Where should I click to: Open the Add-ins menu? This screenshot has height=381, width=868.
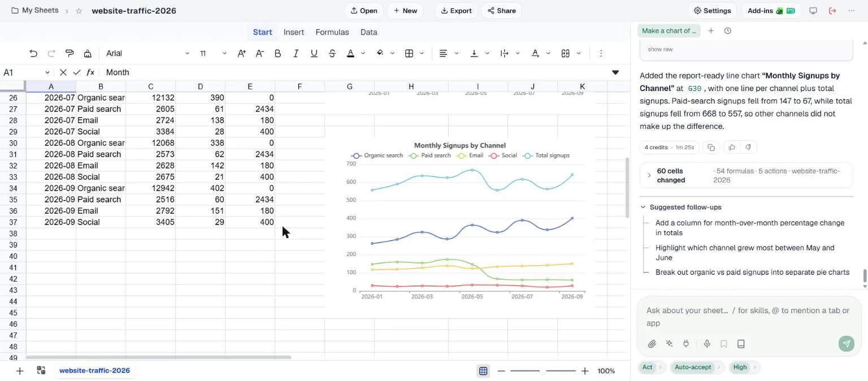(x=771, y=11)
